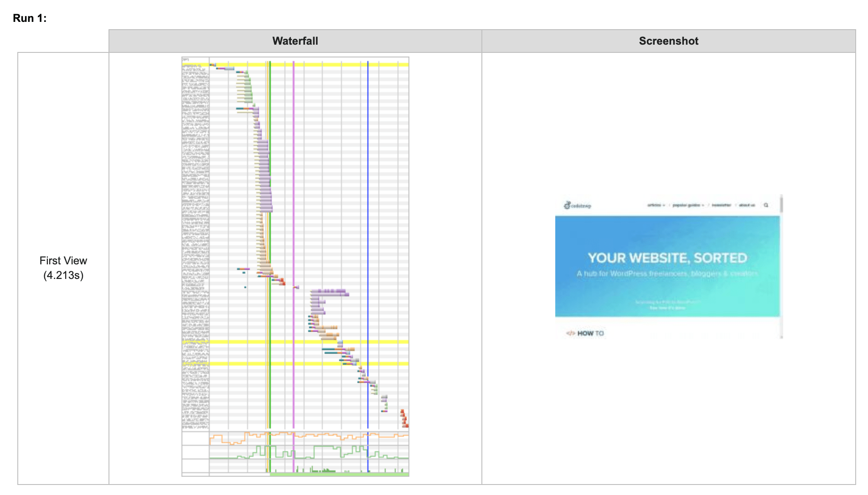Click the Waterfall column header

295,41
